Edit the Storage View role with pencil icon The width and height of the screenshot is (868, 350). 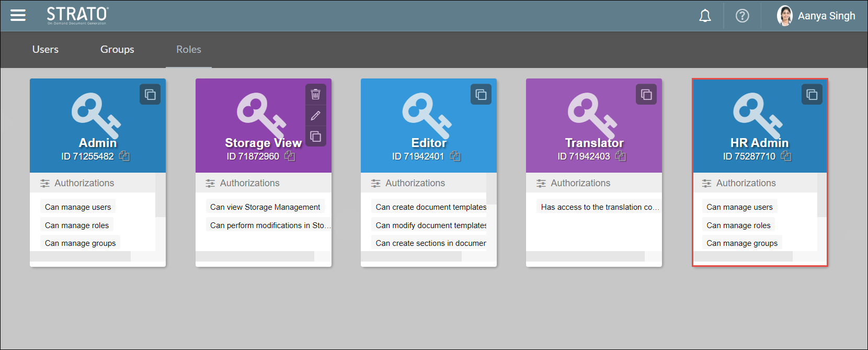point(315,116)
